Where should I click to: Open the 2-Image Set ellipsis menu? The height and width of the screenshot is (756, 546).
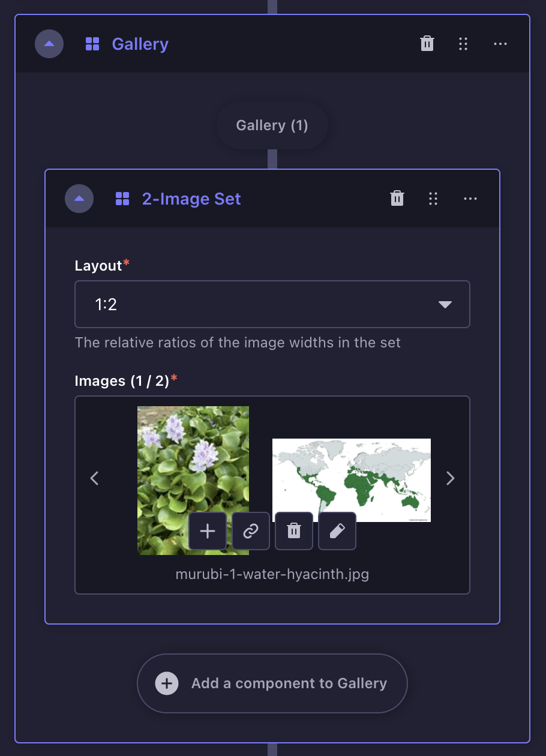coord(470,199)
